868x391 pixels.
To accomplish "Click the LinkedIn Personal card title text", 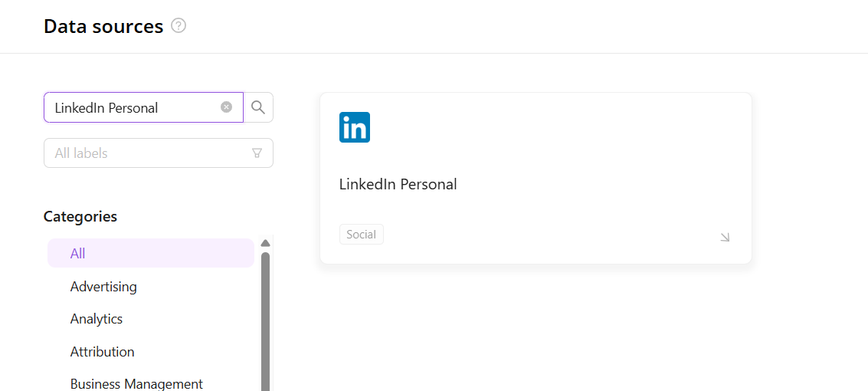I will pyautogui.click(x=398, y=185).
